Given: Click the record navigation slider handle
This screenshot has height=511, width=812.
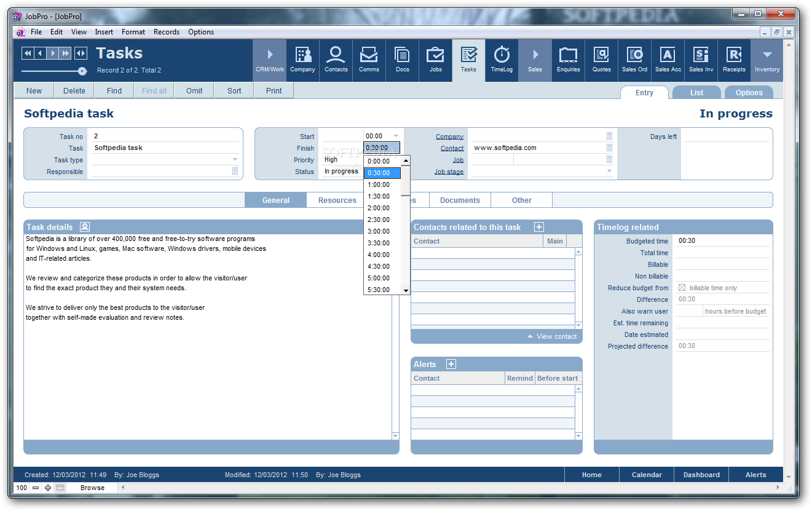Looking at the screenshot, I should pos(82,71).
